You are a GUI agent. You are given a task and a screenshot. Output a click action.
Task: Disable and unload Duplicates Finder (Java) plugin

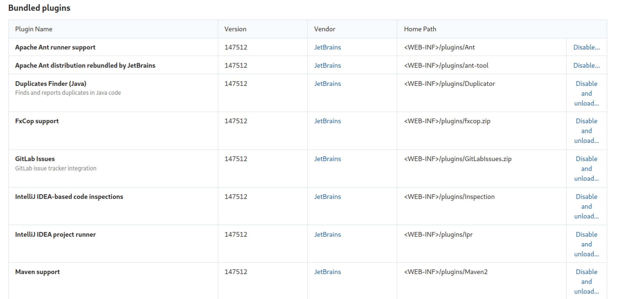(586, 93)
